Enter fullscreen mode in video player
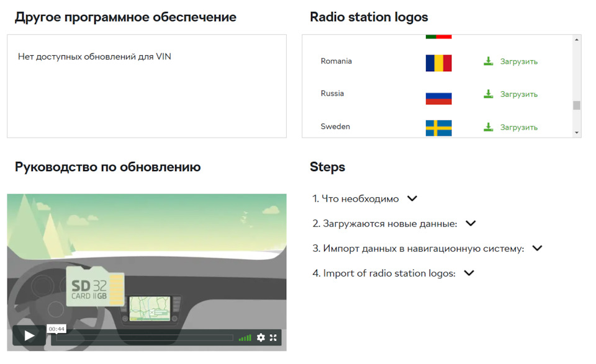Screen dimensions: 596x364 [x=273, y=337]
